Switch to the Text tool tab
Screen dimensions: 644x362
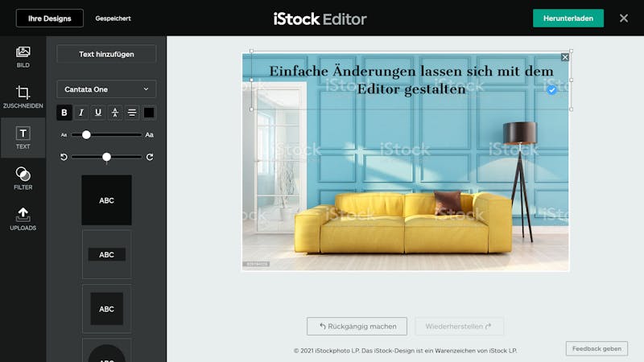click(x=23, y=138)
